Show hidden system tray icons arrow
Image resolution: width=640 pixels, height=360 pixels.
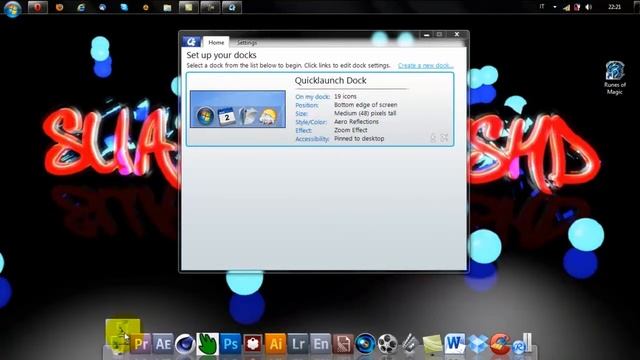pyautogui.click(x=555, y=7)
